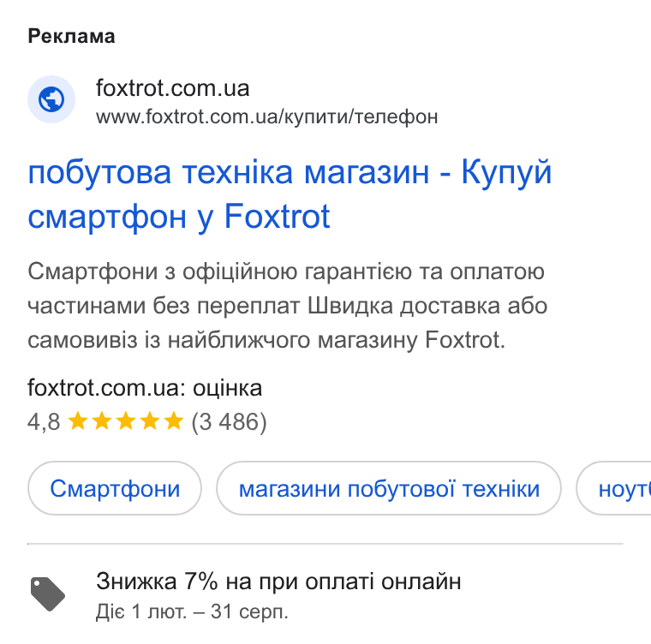651x644 pixels.
Task: Click the www.foxtrot.com.ua/купити/телефон URL
Action: pos(267,116)
